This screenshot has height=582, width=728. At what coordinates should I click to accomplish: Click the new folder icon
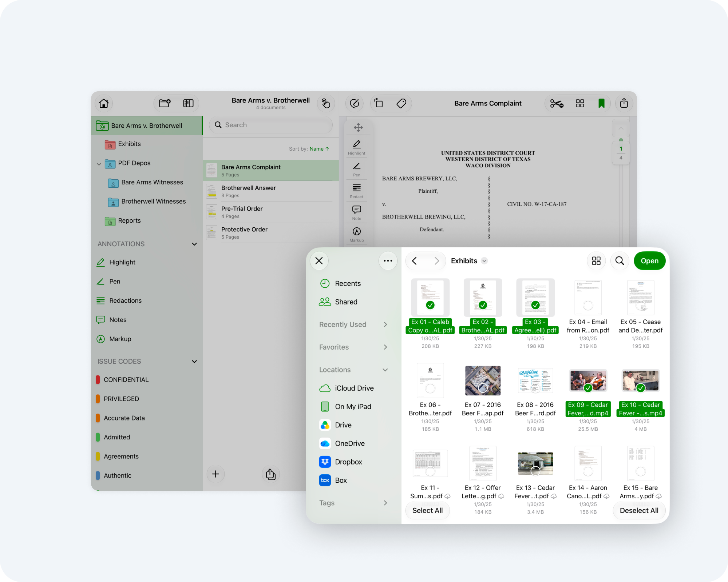point(165,104)
